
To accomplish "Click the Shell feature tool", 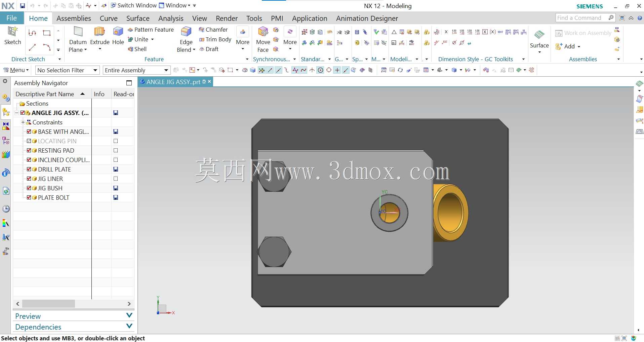I will point(137,49).
